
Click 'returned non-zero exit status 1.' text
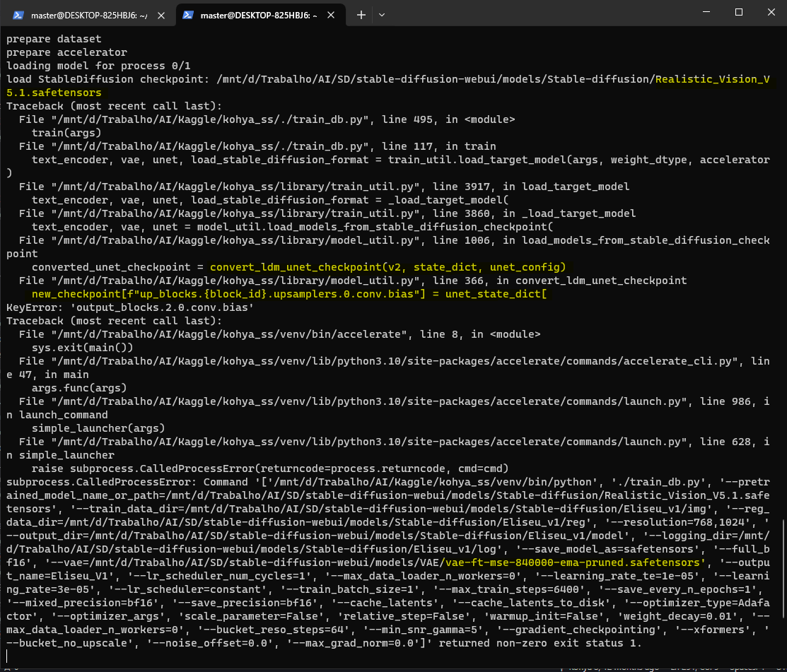click(540, 644)
